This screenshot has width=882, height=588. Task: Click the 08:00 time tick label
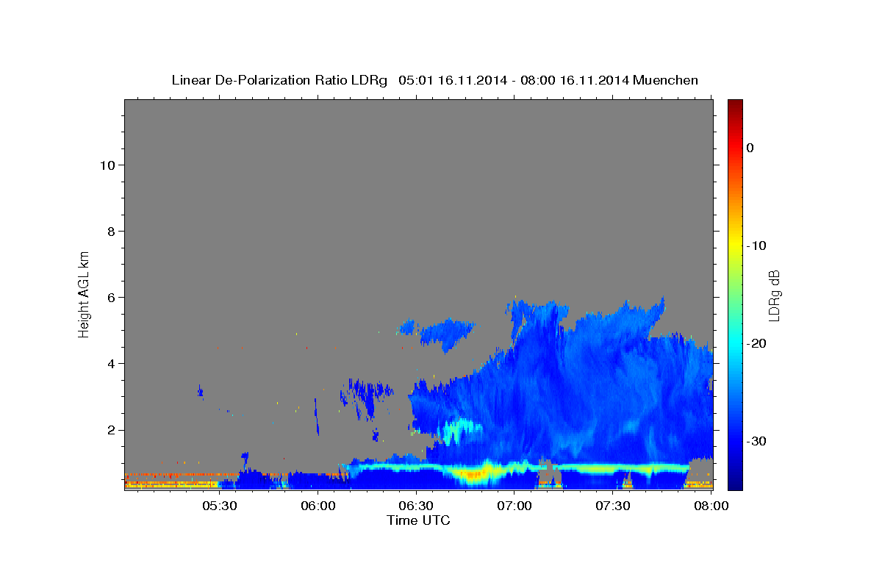coord(711,506)
